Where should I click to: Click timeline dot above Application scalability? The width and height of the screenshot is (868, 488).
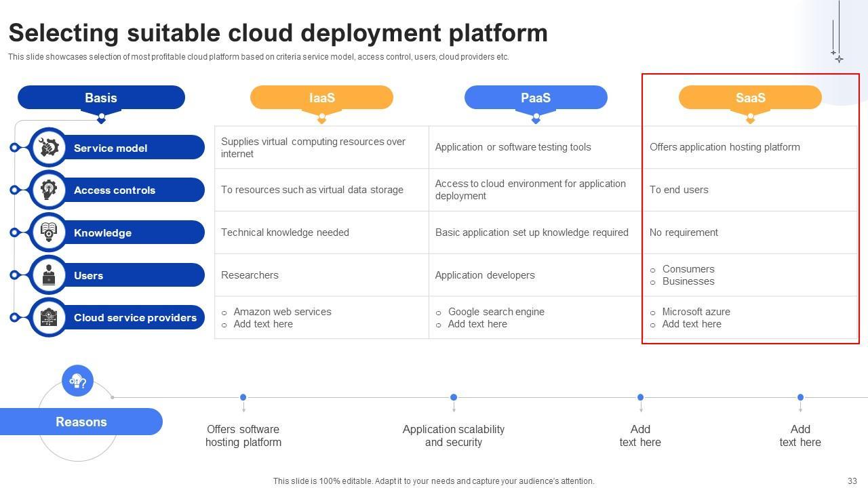tap(454, 397)
